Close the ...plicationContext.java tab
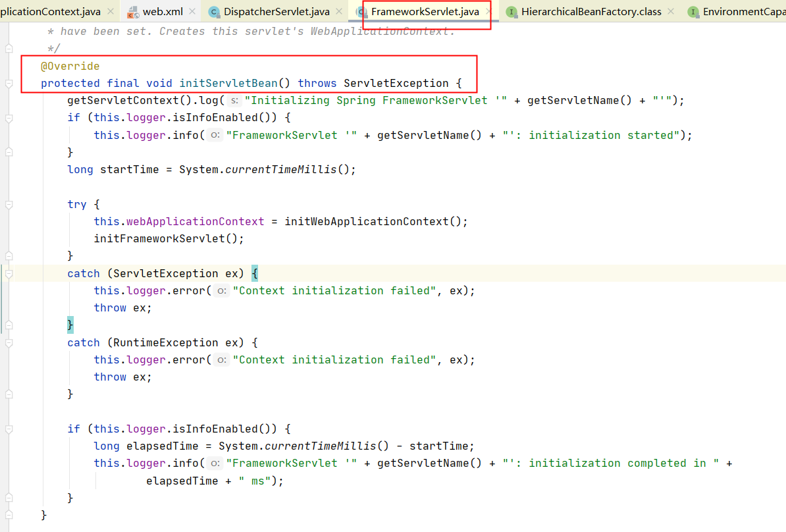Image resolution: width=786 pixels, height=532 pixels. tap(111, 11)
